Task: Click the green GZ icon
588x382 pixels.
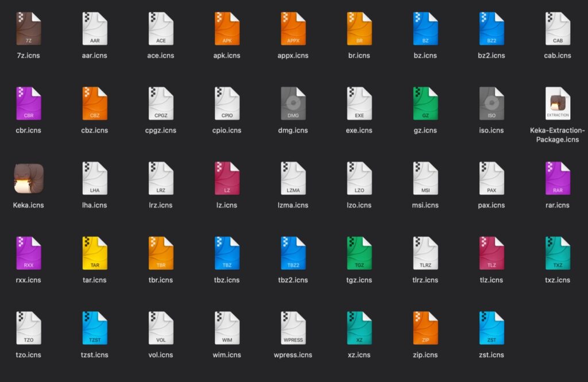Action: click(425, 103)
